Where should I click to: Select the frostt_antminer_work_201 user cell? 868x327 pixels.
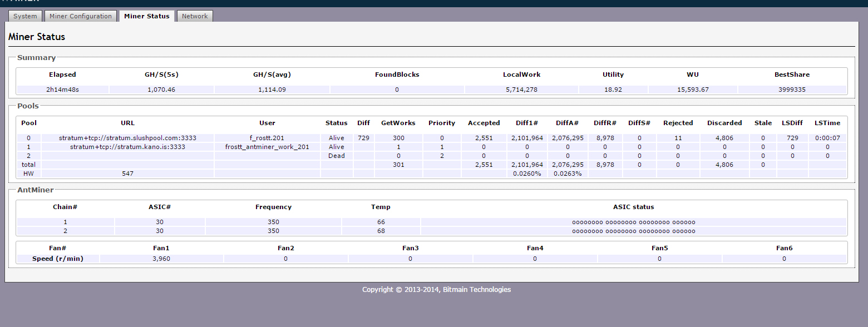[267, 147]
